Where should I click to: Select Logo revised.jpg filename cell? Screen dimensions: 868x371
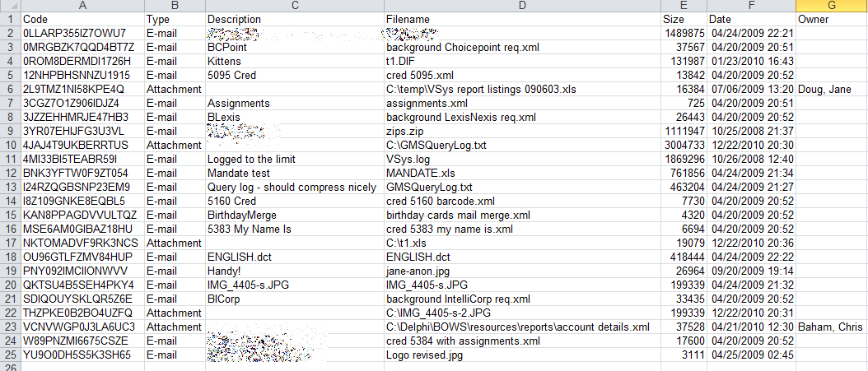click(x=521, y=355)
